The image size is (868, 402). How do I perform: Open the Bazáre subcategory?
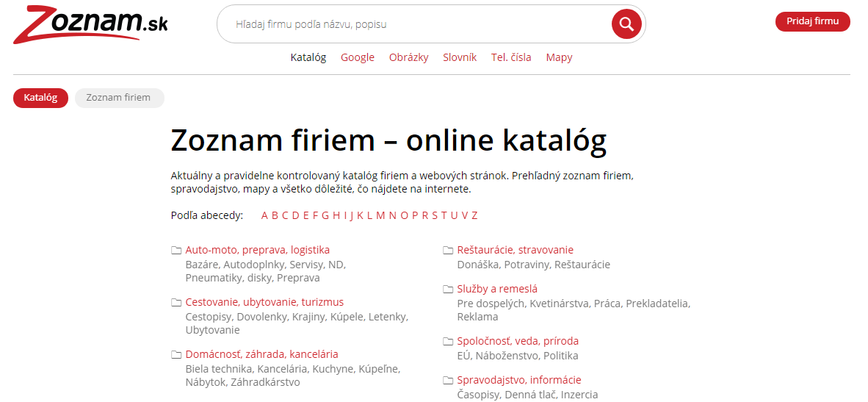[201, 265]
